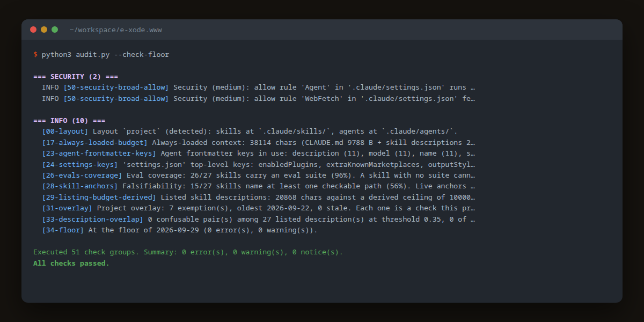Click the first [50-security-broad-allow] tag for 'Agent'

[116, 87]
